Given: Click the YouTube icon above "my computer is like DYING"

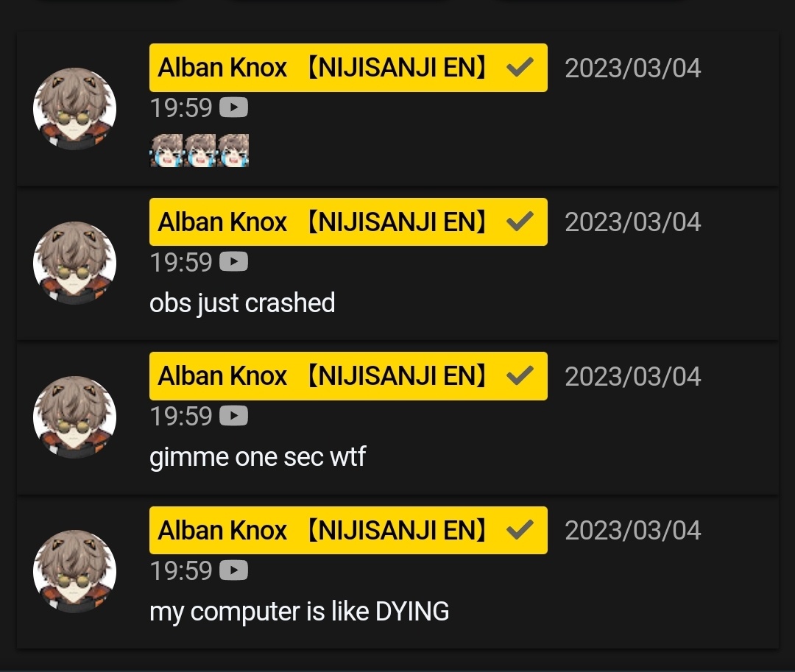Looking at the screenshot, I should 233,570.
